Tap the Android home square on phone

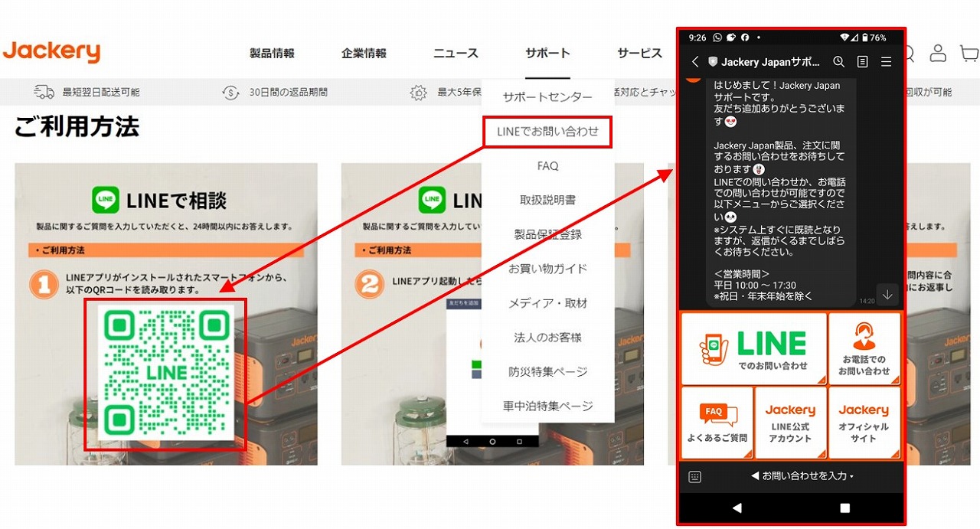click(x=844, y=508)
